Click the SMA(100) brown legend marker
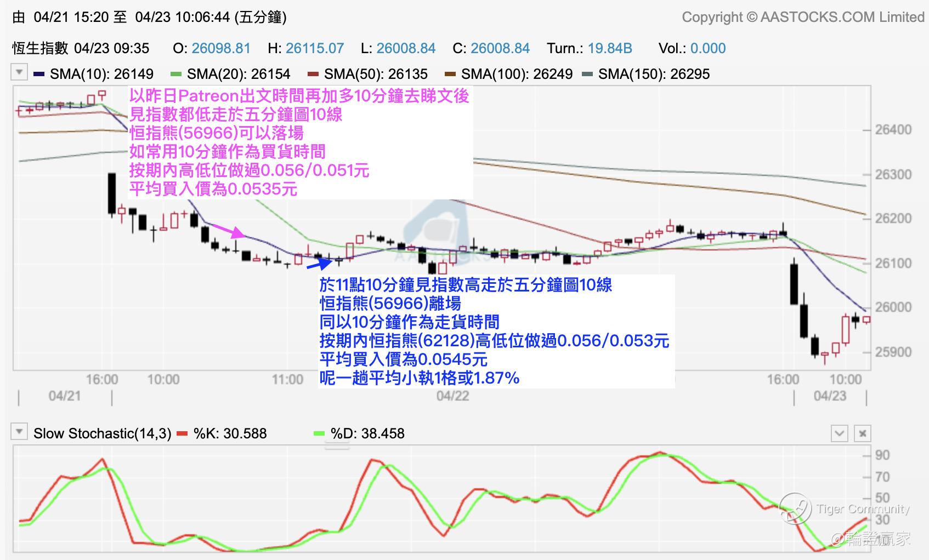Viewport: 929px width, 560px height. coord(450,74)
